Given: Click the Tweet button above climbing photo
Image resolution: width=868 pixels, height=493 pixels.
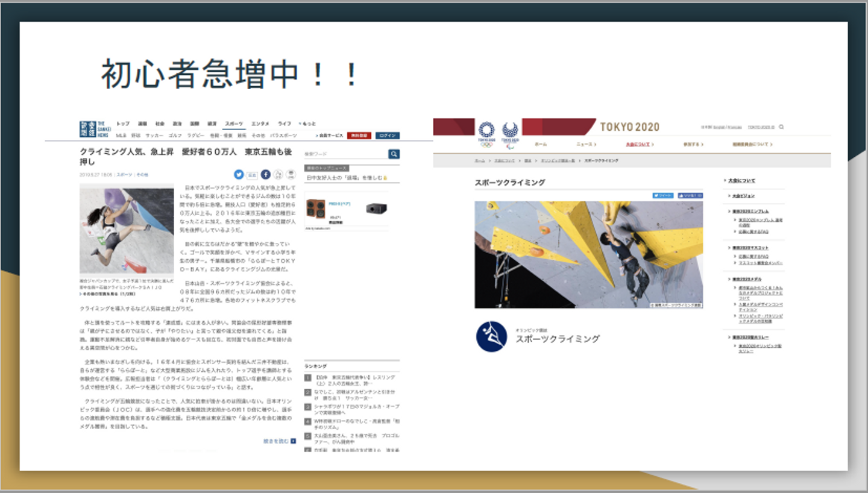Looking at the screenshot, I should (x=663, y=195).
